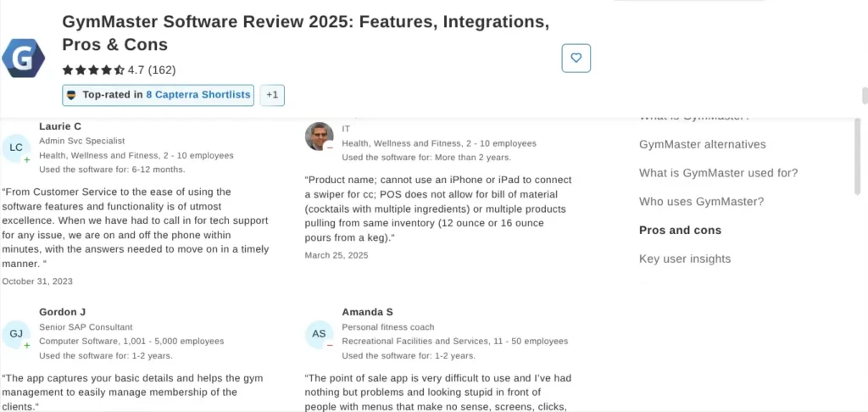Select Who uses GymMaster? in the sidebar
Viewport: 868px width, 412px height.
(701, 202)
